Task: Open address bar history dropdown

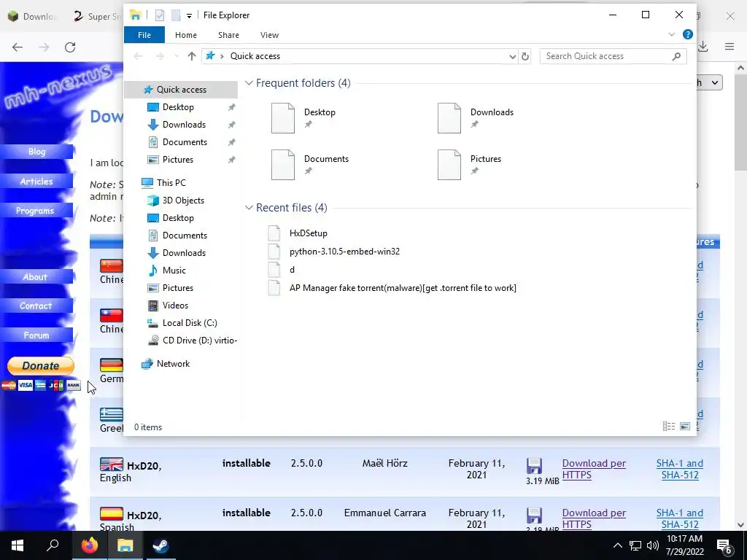Action: pos(512,56)
